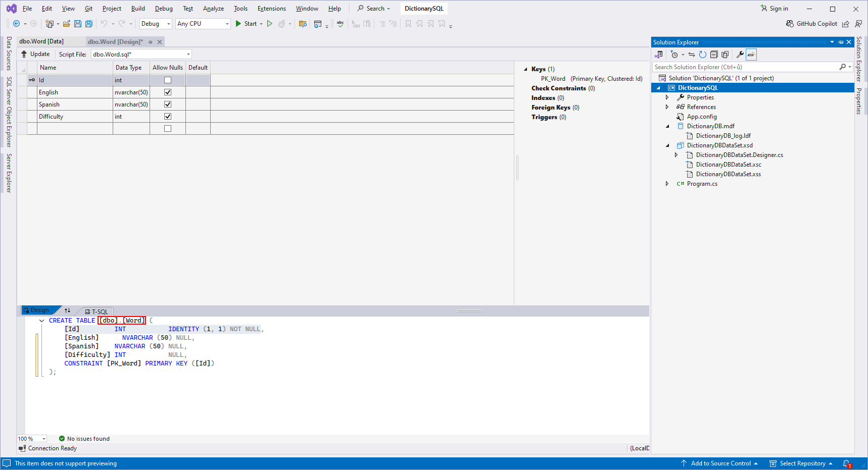Screen dimensions: 868x470
Task: Click the GitHub Copilot icon
Action: pyautogui.click(x=790, y=24)
